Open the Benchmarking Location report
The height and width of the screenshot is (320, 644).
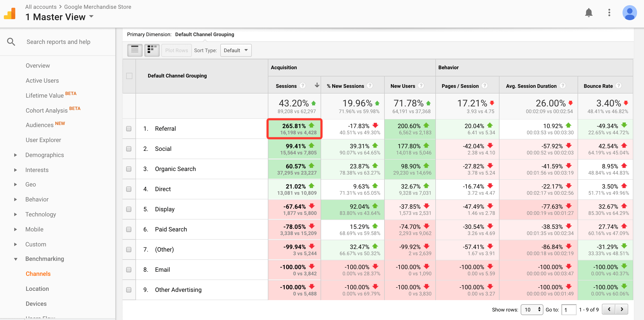pos(37,289)
